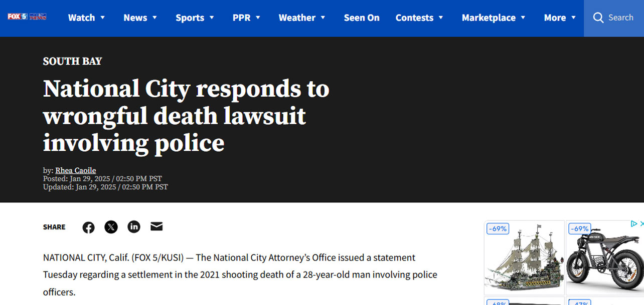
Task: Open the PPR menu
Action: 247,18
